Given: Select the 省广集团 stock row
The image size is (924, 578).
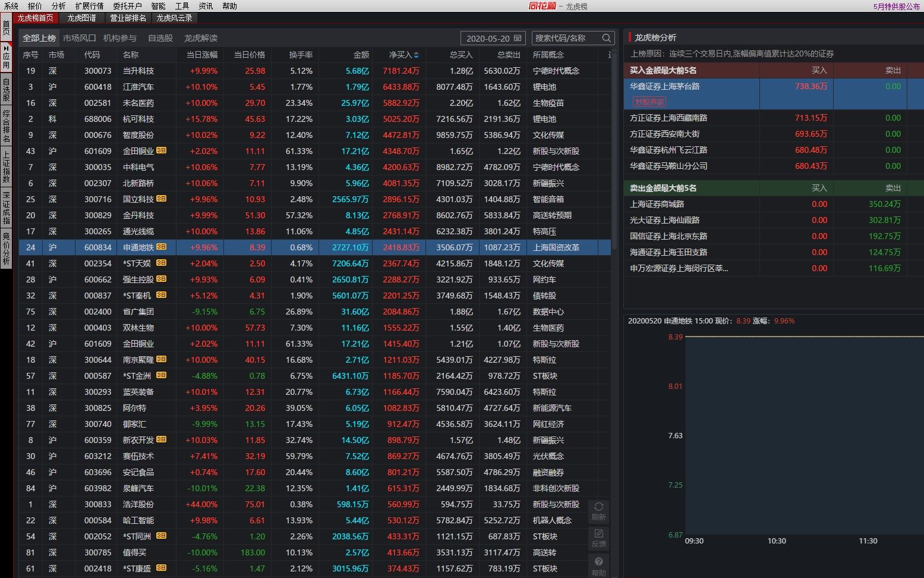Looking at the screenshot, I should point(315,312).
